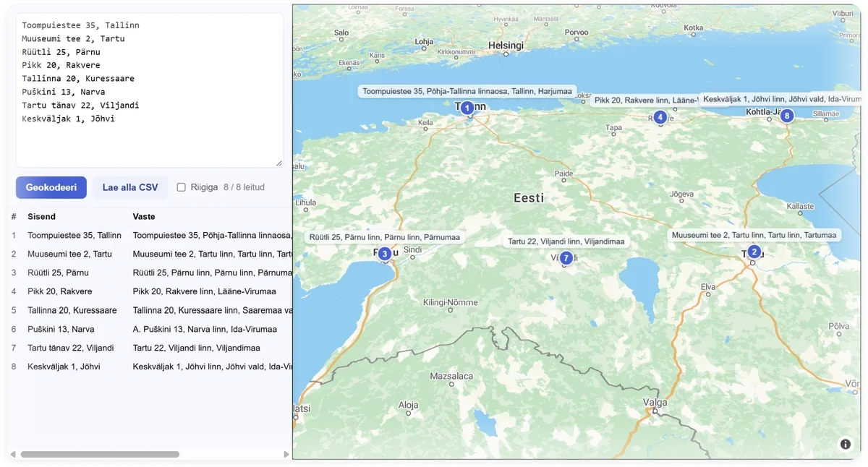Click the Paide town label on the map

563,174
